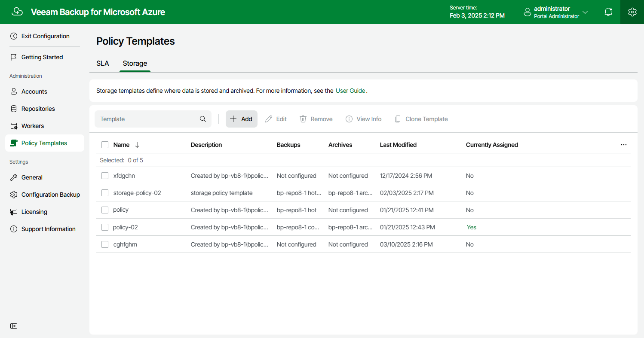644x338 pixels.
Task: Toggle the Name column sort arrow
Action: (x=137, y=145)
